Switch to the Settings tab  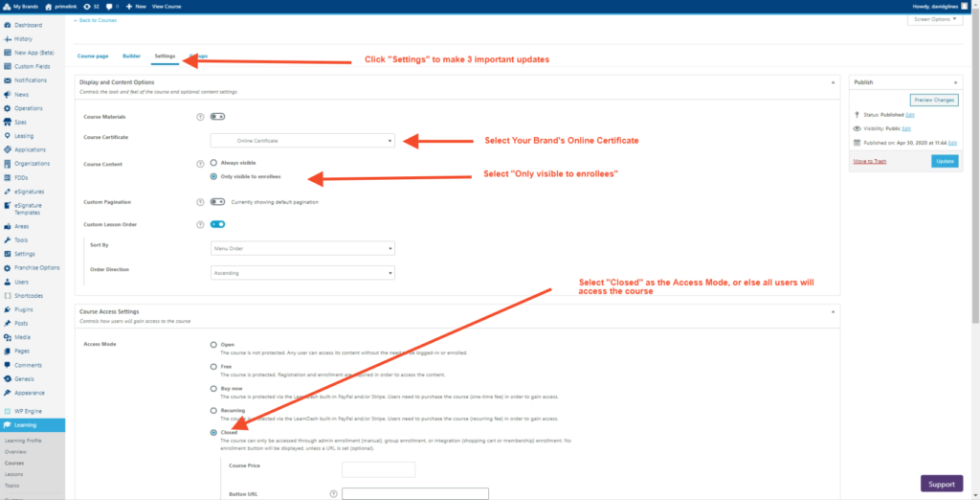(165, 56)
